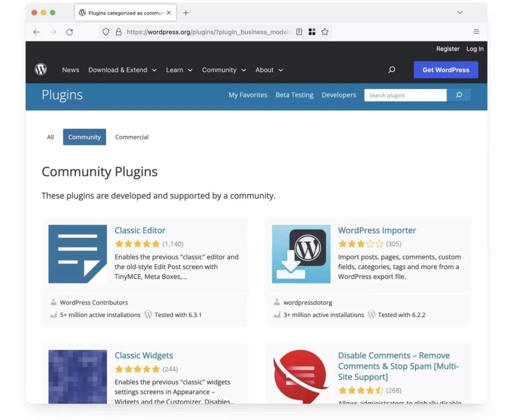
Task: Toggle reader view icon in address bar
Action: tap(299, 32)
